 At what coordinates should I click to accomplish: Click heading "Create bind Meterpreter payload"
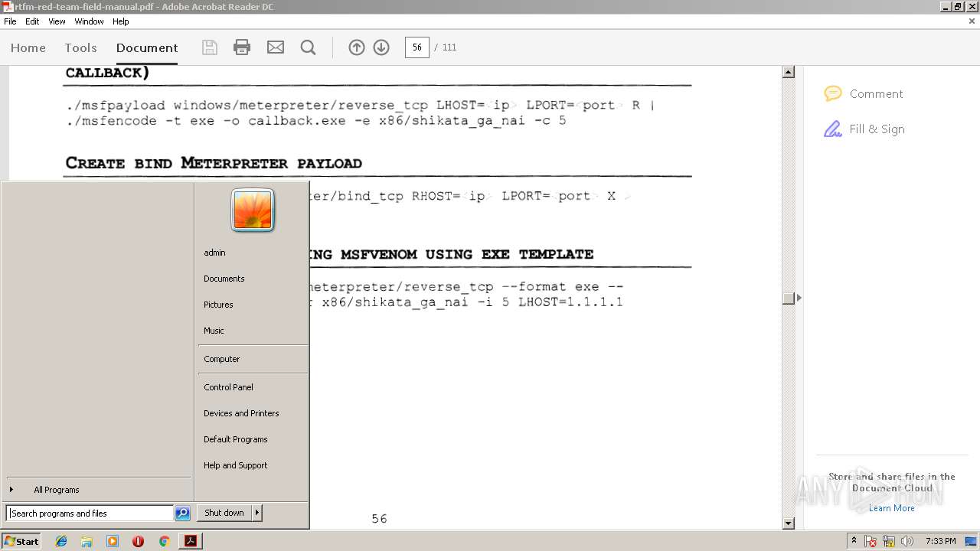pyautogui.click(x=214, y=163)
